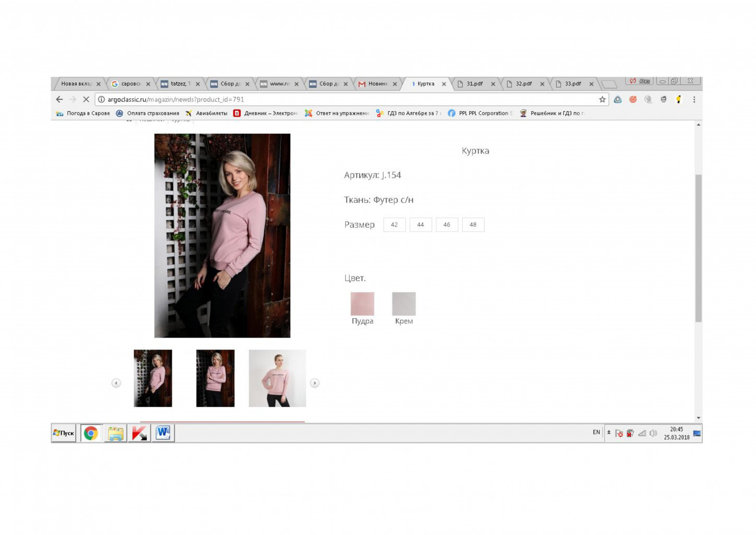The image size is (756, 535).
Task: Go back to the previous page in Chrome
Action: pos(60,99)
